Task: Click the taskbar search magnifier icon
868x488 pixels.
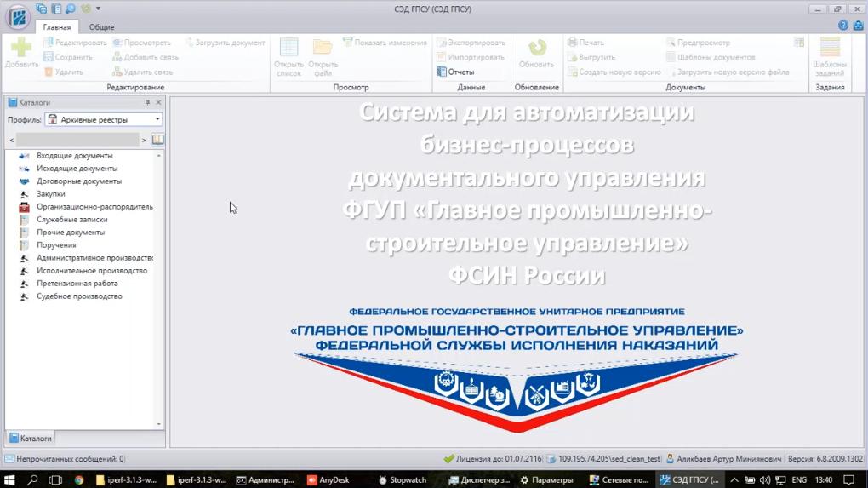Action: point(32,479)
